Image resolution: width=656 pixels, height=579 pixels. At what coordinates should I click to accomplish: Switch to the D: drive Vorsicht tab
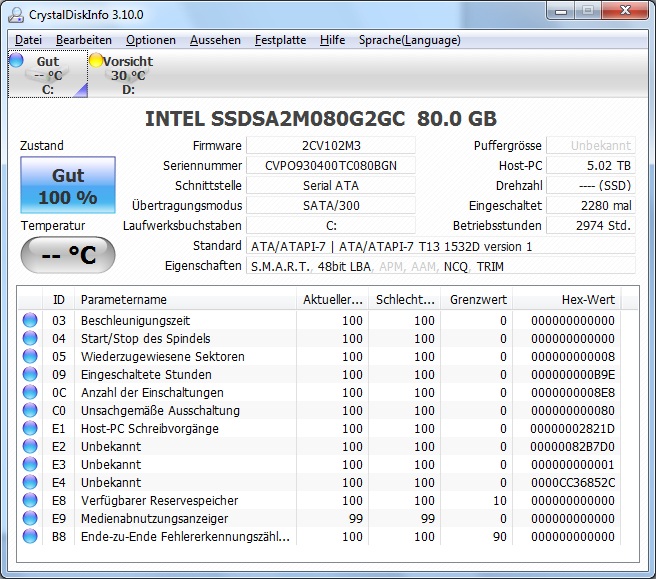tap(128, 74)
